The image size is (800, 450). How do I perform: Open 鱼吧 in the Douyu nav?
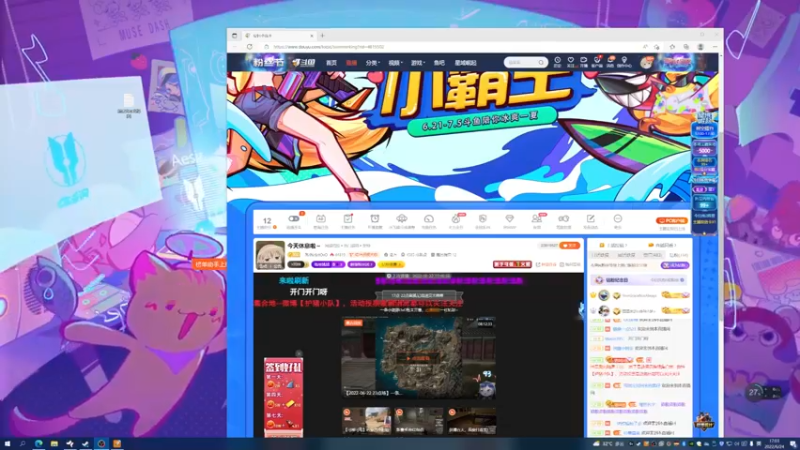(439, 63)
